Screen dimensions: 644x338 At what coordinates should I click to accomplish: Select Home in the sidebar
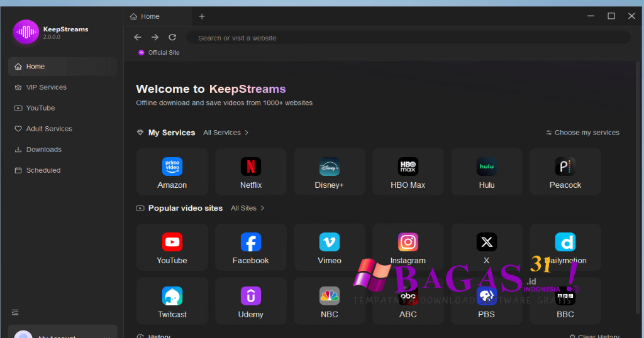[x=62, y=67]
